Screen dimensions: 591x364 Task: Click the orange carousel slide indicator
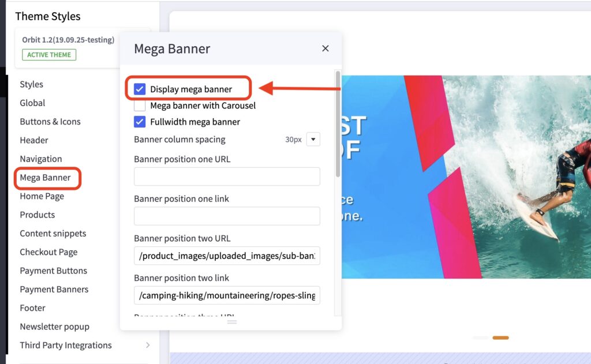(x=500, y=337)
